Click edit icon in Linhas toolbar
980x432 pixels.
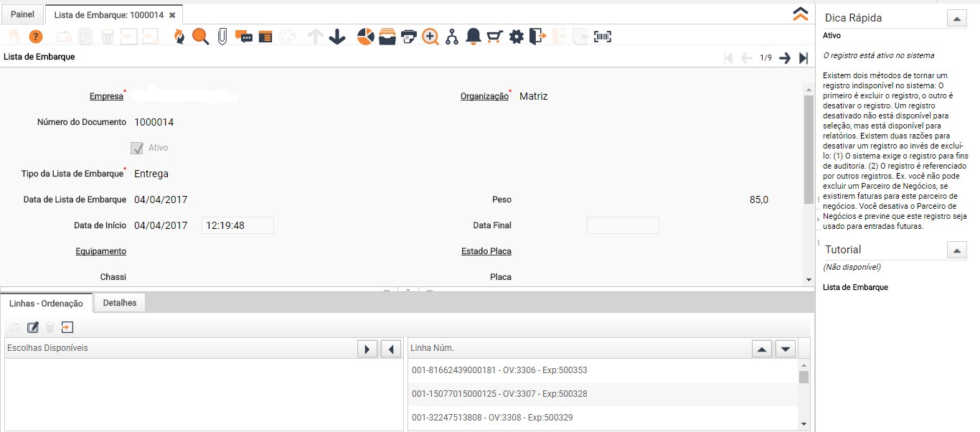tap(33, 327)
